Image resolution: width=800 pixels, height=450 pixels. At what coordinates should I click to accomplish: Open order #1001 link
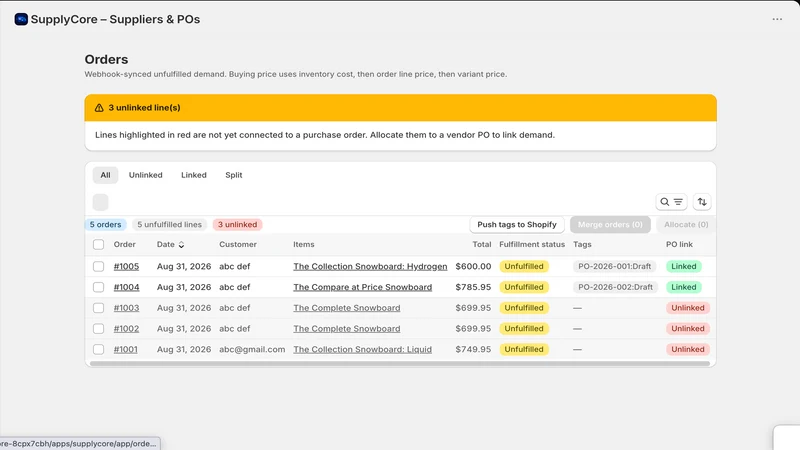(126, 349)
